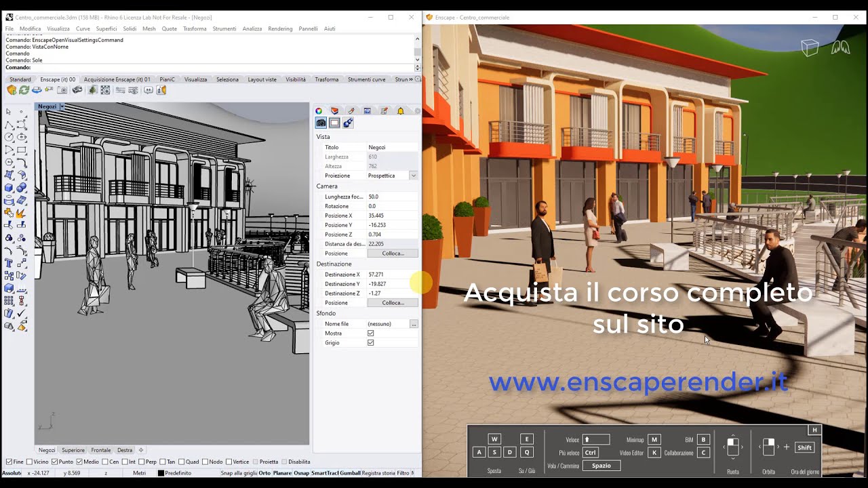Click the BIM cube icon in Enscape window
This screenshot has height=488, width=868.
tap(810, 47)
